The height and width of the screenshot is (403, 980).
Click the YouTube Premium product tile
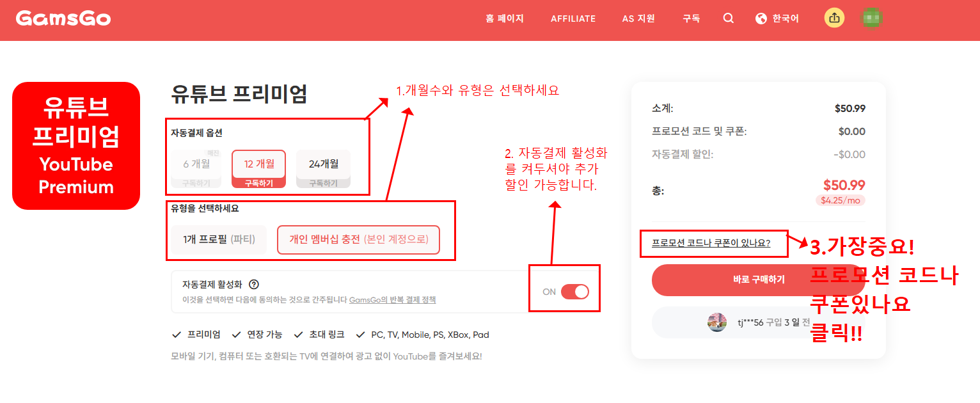tap(76, 146)
